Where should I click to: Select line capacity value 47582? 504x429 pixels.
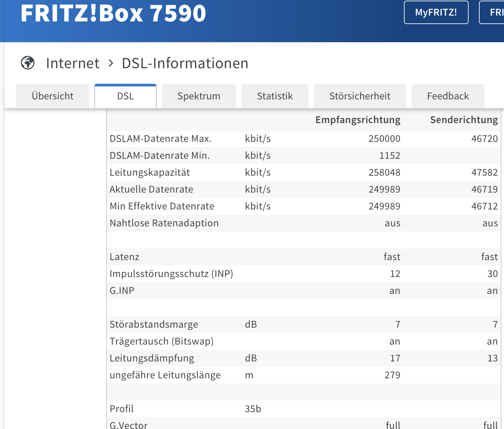[485, 172]
